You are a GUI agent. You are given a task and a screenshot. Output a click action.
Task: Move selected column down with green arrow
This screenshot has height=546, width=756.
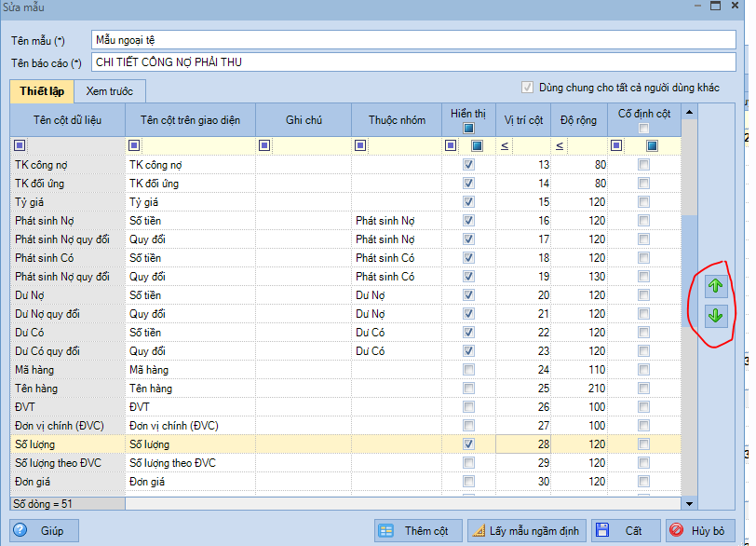(715, 316)
